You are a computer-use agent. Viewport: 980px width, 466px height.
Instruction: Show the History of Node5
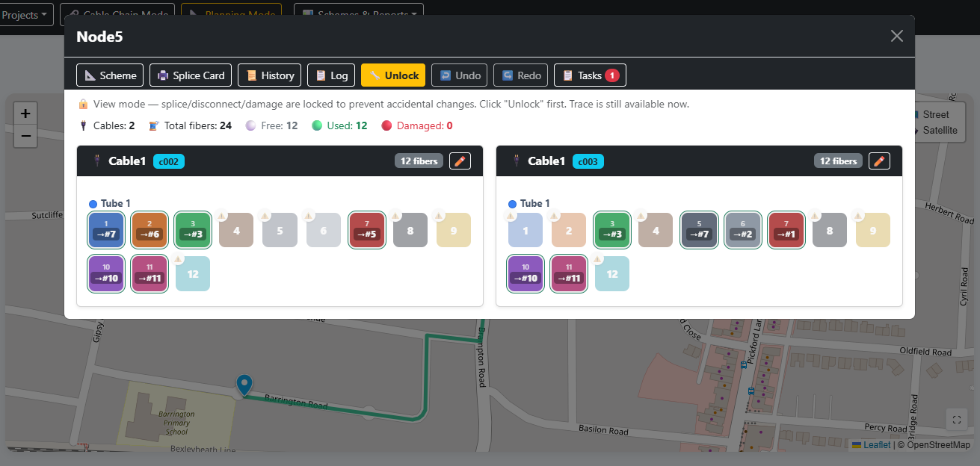[x=269, y=75]
